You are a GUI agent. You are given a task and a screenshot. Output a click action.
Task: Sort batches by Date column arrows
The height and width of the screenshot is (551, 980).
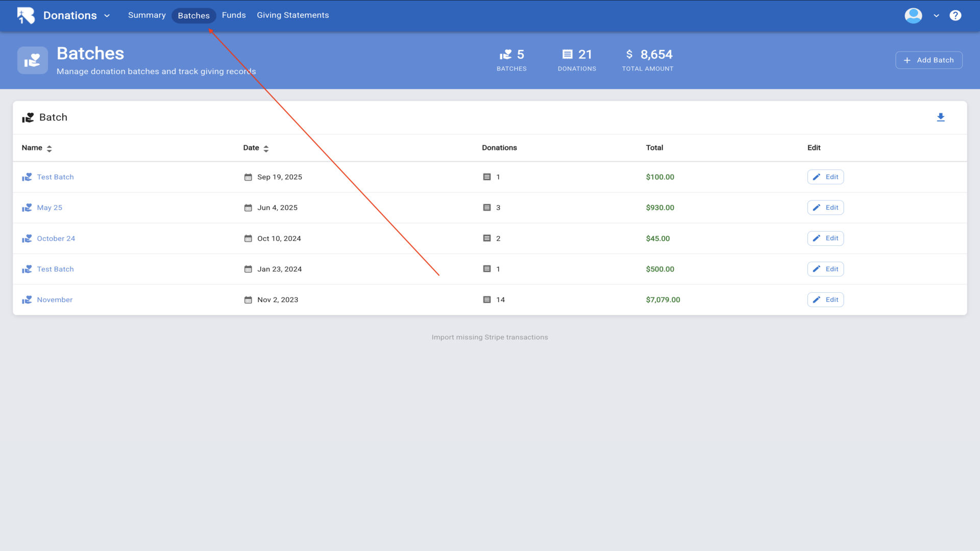coord(266,148)
